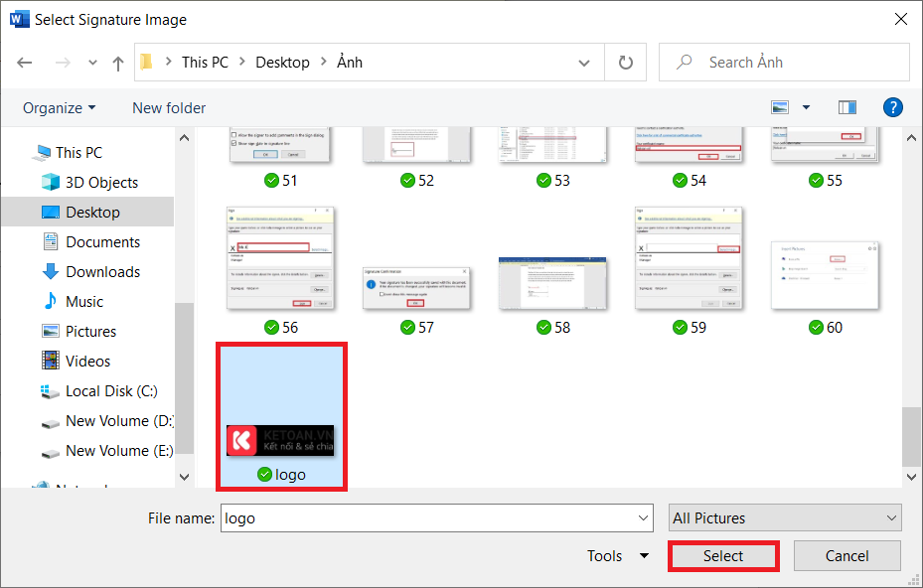Viewport: 923px width, 588px height.
Task: Refresh the Ảnh folder view
Action: point(626,63)
